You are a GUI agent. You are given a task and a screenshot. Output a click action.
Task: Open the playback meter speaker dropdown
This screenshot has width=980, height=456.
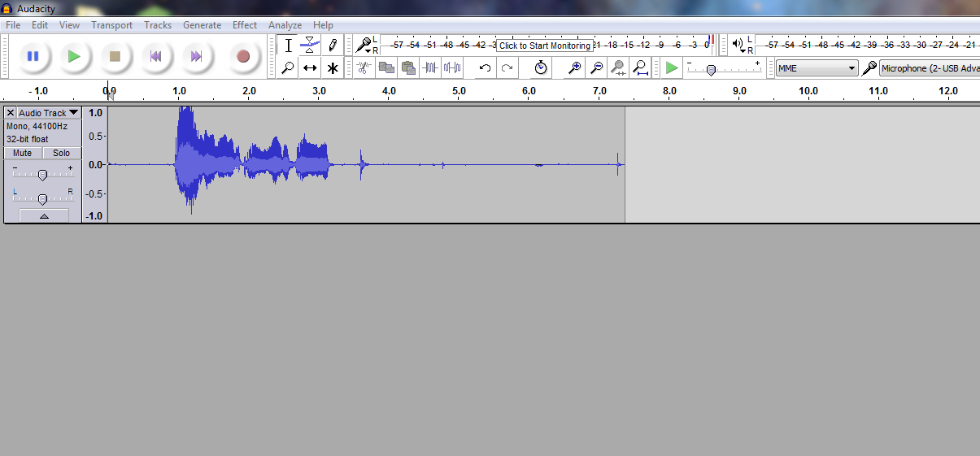[x=739, y=46]
